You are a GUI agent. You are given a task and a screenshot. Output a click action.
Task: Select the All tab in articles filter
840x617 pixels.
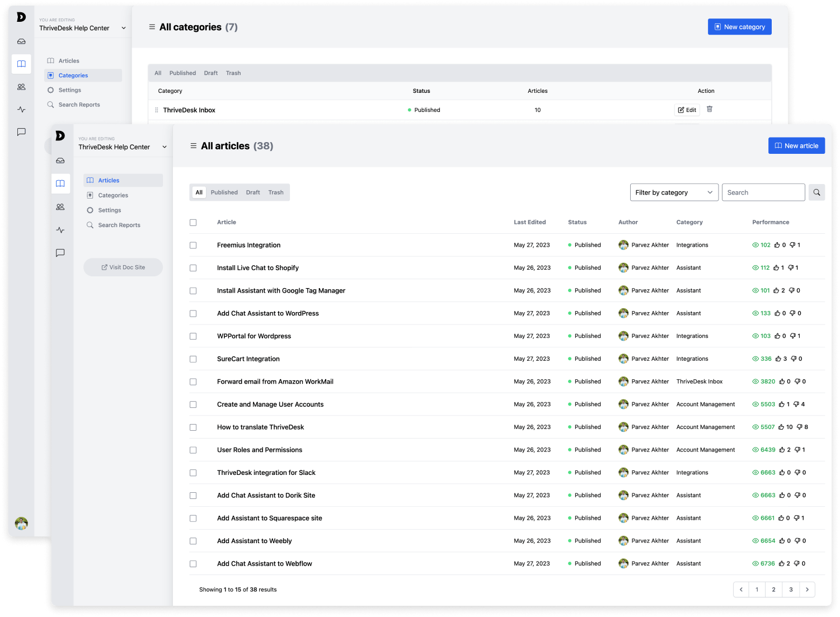[x=199, y=192]
